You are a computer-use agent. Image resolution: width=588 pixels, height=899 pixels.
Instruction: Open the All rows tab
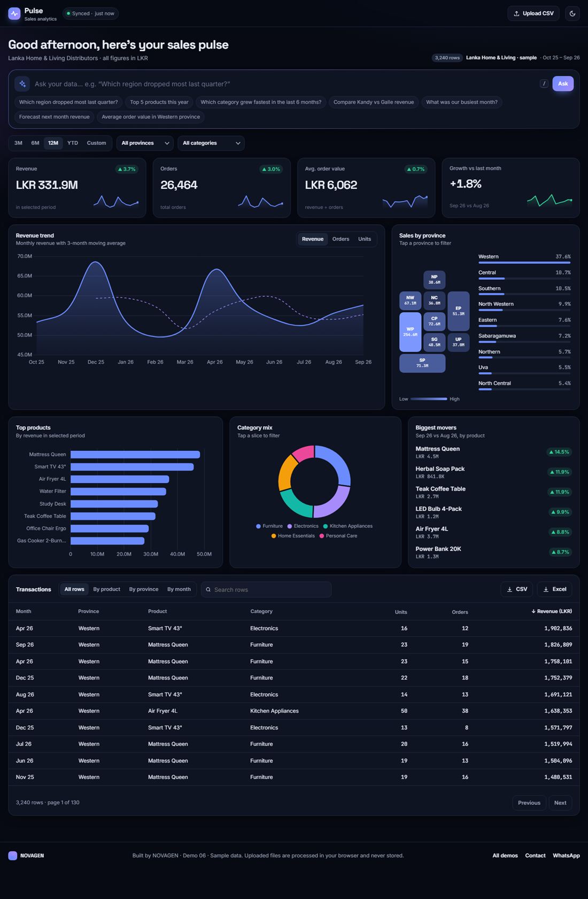click(x=74, y=589)
